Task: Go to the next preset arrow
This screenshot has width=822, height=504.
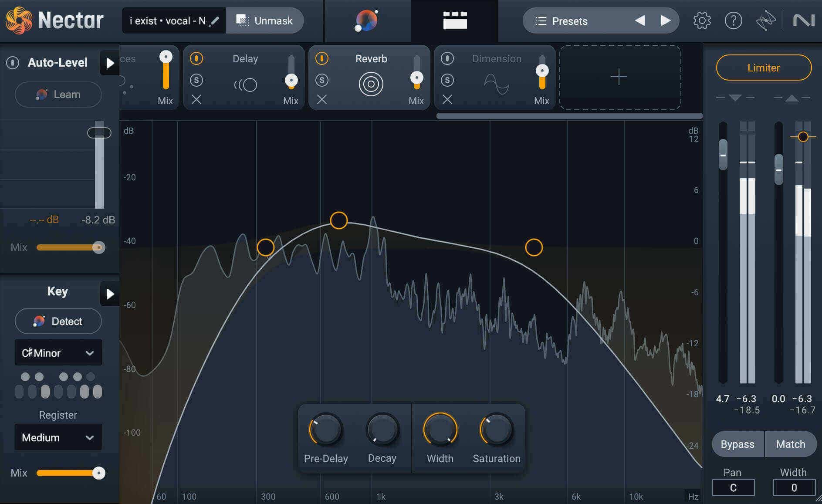Action: [x=665, y=20]
